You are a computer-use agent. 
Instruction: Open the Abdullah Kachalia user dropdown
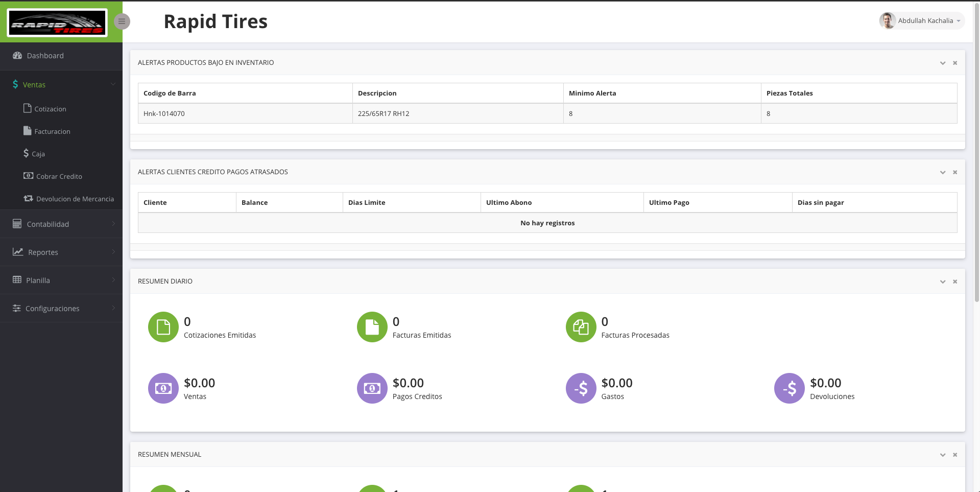point(922,21)
